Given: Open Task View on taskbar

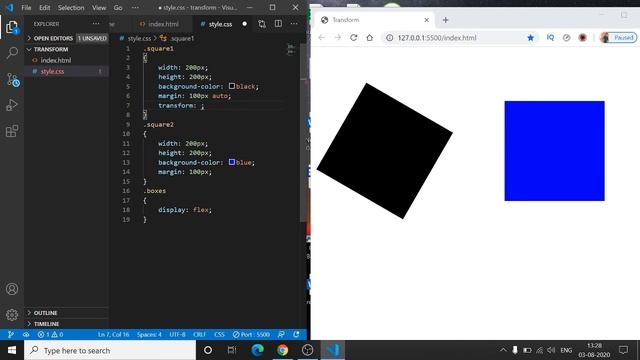Looking at the screenshot, I should coord(232,350).
